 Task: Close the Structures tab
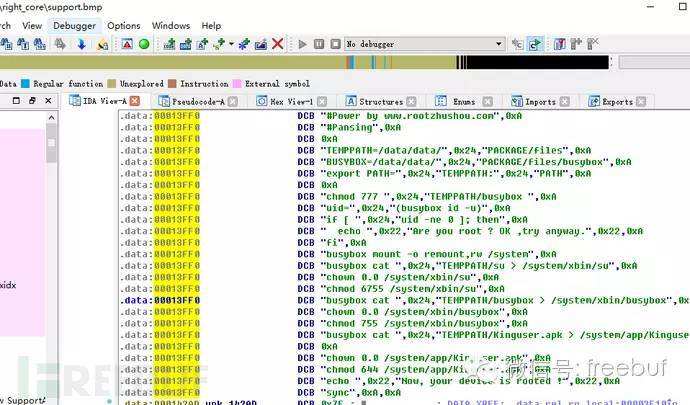[411, 102]
